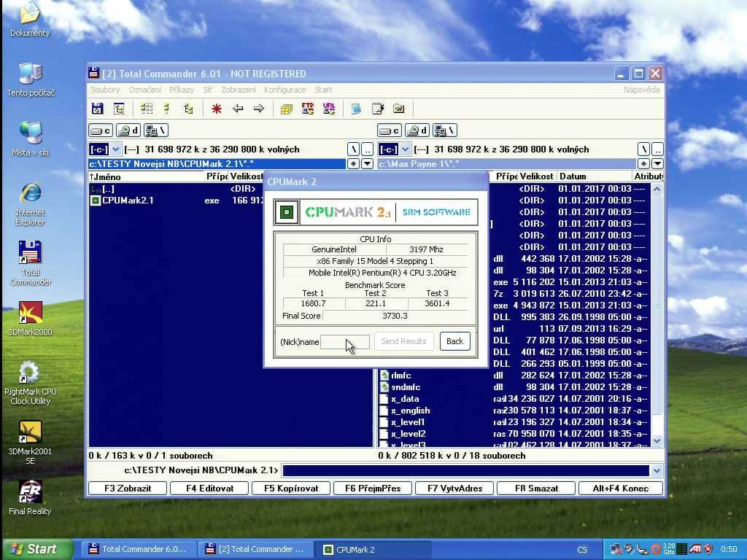
Task: Open network drive button in left panel
Action: 156,130
